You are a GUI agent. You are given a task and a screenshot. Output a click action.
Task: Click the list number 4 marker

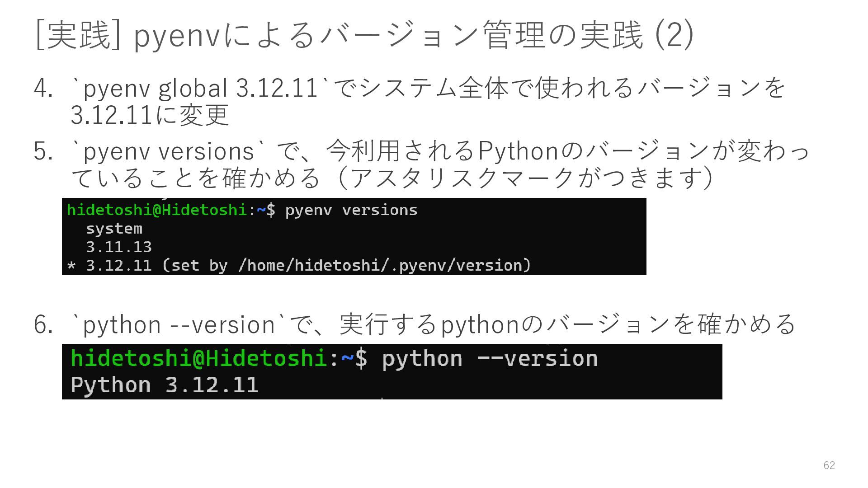coord(43,88)
